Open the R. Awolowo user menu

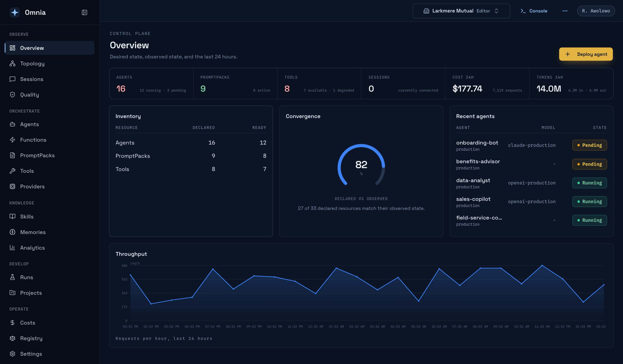tap(596, 11)
